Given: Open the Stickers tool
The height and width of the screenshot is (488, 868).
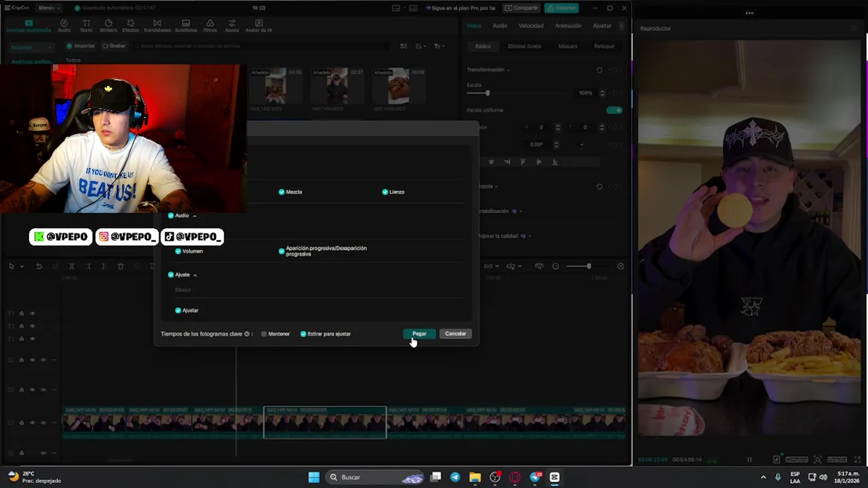Looking at the screenshot, I should pyautogui.click(x=108, y=26).
